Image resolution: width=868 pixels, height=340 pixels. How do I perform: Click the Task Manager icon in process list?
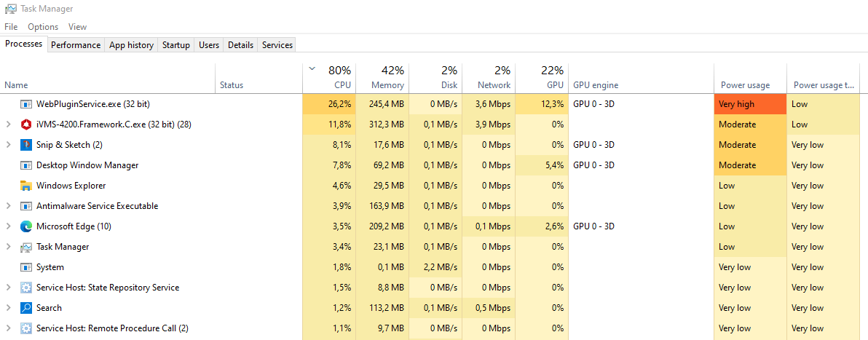pos(26,247)
